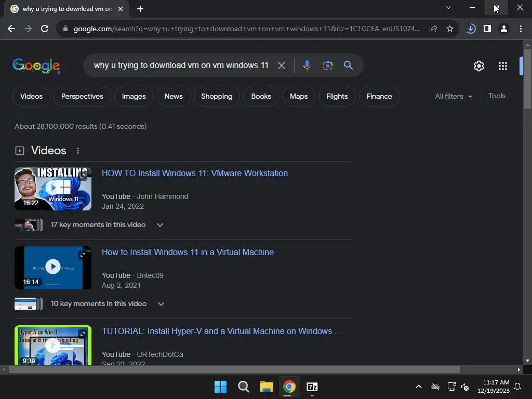
Task: Submit search with magnifier icon
Action: [348, 65]
